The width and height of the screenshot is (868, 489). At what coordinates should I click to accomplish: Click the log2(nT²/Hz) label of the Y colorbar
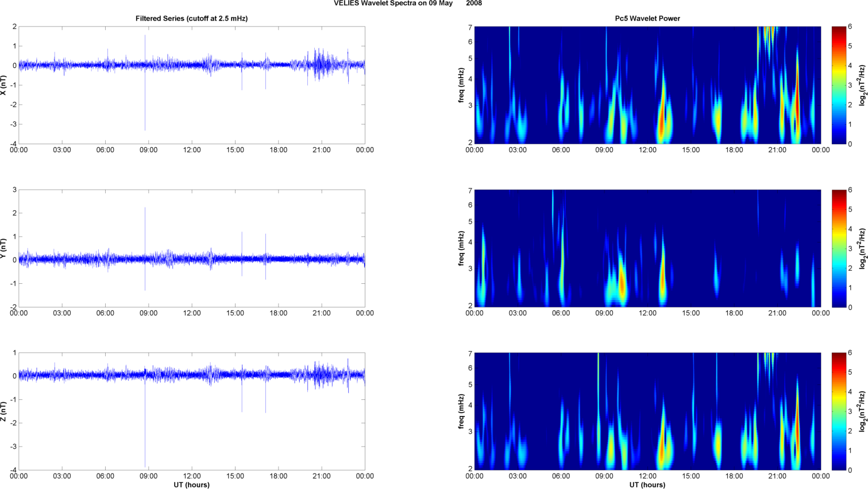pos(863,248)
